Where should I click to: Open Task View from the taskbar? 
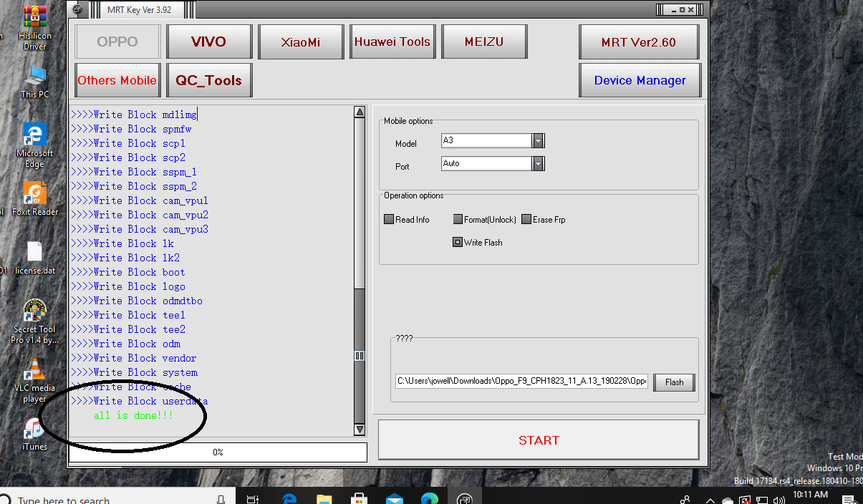tap(253, 499)
